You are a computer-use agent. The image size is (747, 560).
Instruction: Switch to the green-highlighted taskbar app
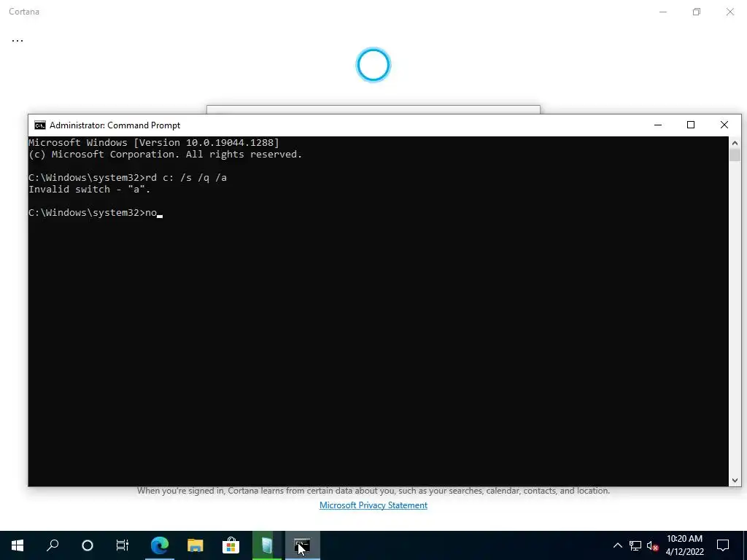pyautogui.click(x=267, y=545)
